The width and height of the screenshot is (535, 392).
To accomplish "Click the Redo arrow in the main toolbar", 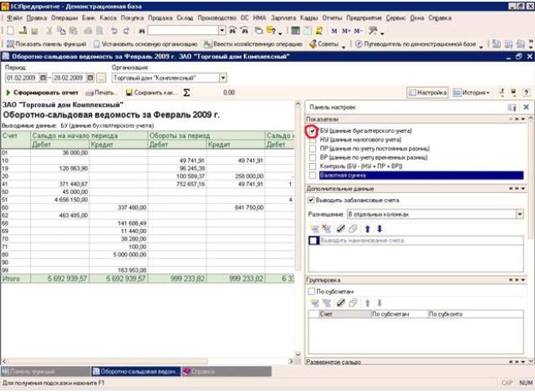I will coord(126,31).
